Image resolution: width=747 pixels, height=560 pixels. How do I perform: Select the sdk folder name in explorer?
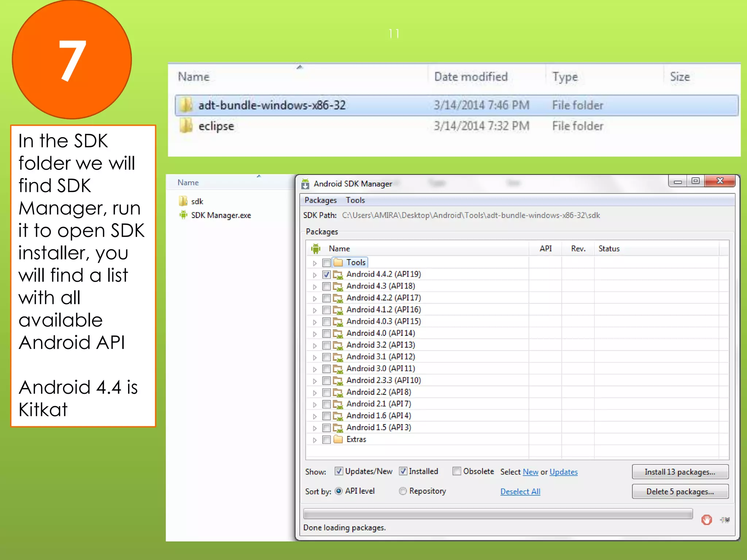pyautogui.click(x=197, y=201)
